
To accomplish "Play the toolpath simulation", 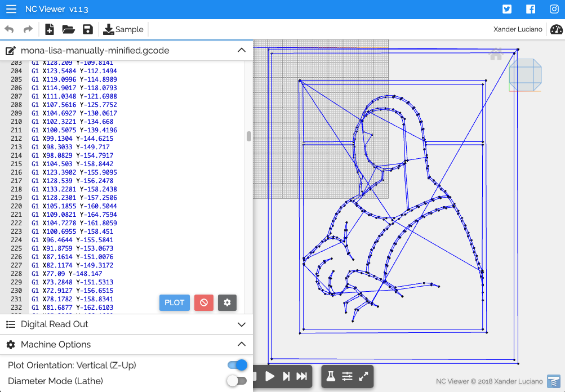I will click(x=270, y=376).
